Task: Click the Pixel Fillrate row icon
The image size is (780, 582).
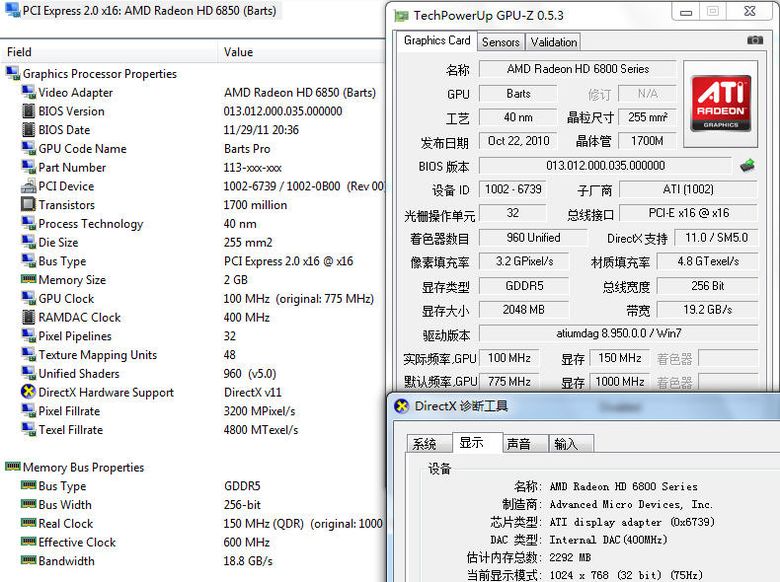Action: pos(28,410)
